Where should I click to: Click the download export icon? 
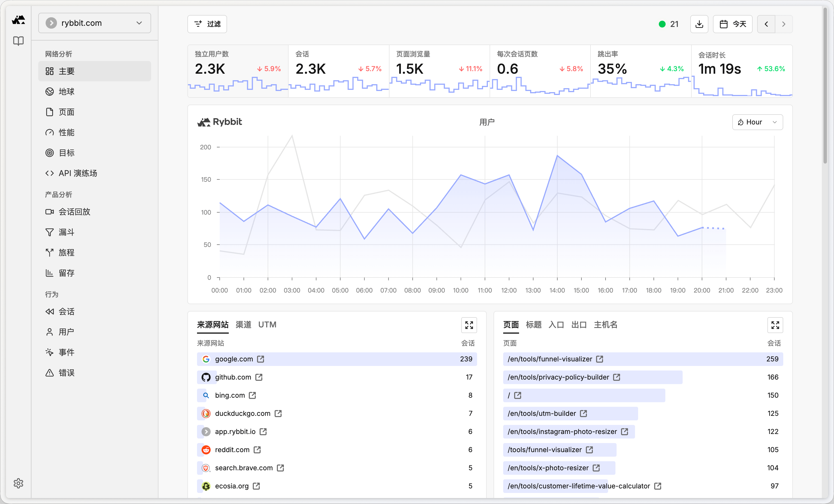(x=699, y=24)
